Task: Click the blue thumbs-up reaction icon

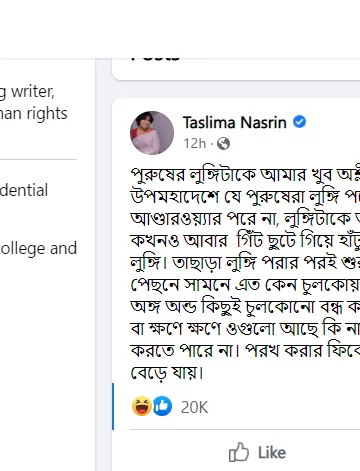Action: click(x=162, y=406)
